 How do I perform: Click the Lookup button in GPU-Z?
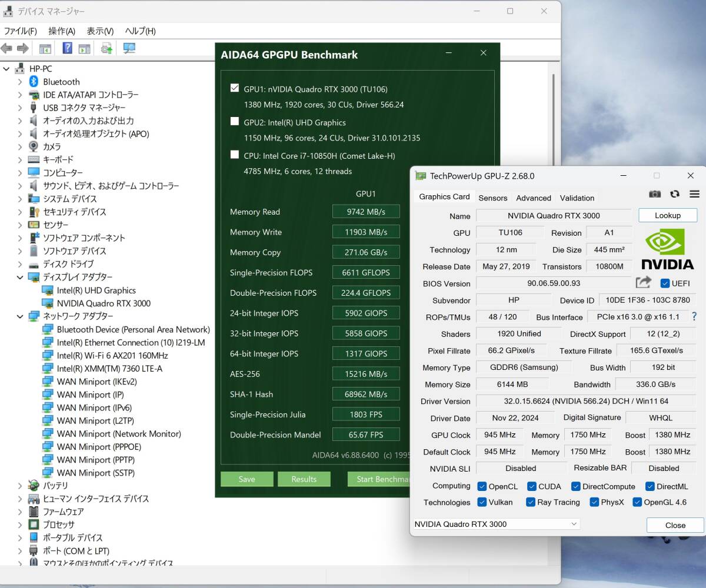[x=667, y=216]
